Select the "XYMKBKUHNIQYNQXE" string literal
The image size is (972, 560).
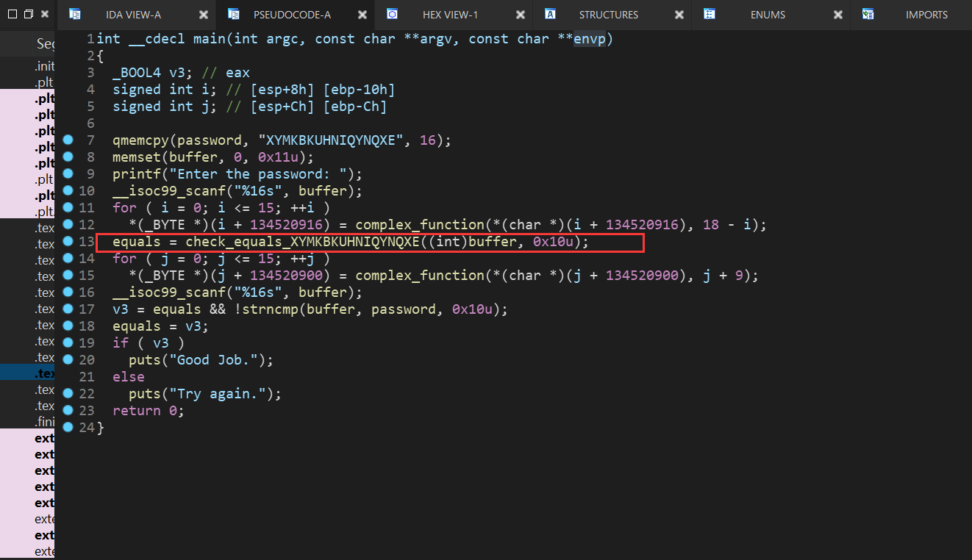331,140
